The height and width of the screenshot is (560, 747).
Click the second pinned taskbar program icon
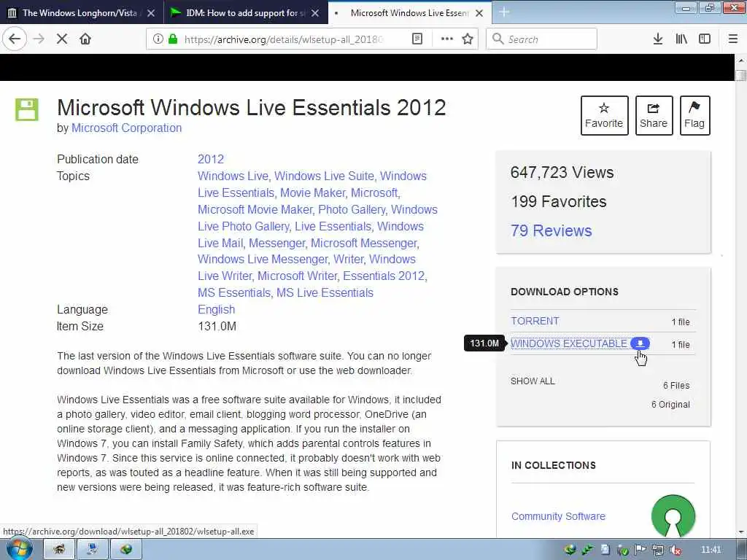pyautogui.click(x=93, y=550)
